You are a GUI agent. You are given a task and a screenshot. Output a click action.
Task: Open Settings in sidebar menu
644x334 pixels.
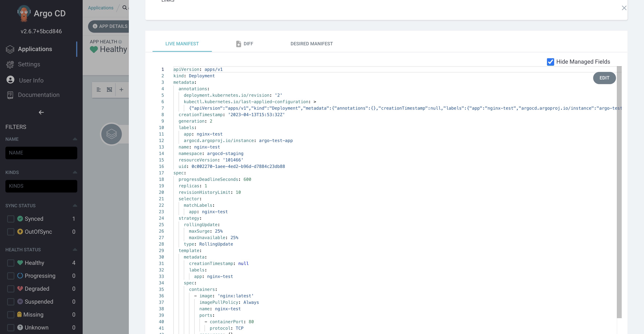click(29, 64)
